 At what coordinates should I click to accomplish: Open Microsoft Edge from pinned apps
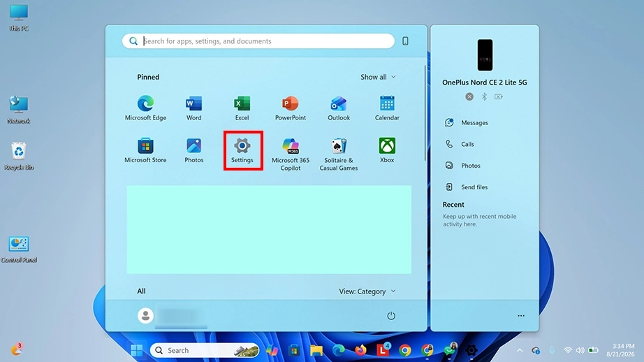145,108
